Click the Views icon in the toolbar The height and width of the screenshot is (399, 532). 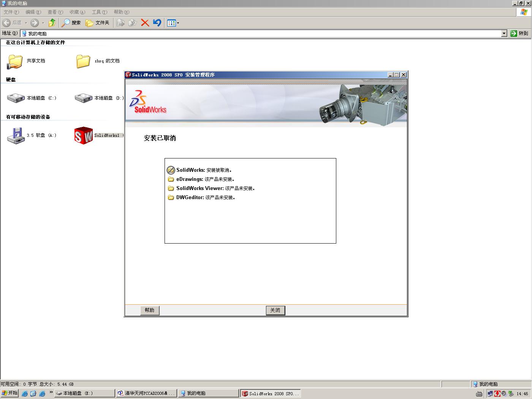[171, 23]
